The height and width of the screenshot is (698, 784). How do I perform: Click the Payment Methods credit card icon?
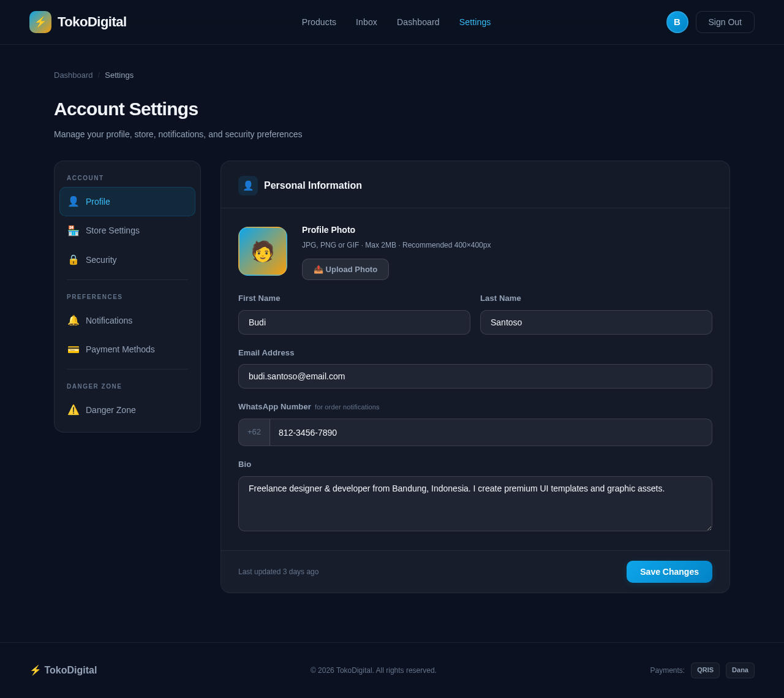[73, 349]
